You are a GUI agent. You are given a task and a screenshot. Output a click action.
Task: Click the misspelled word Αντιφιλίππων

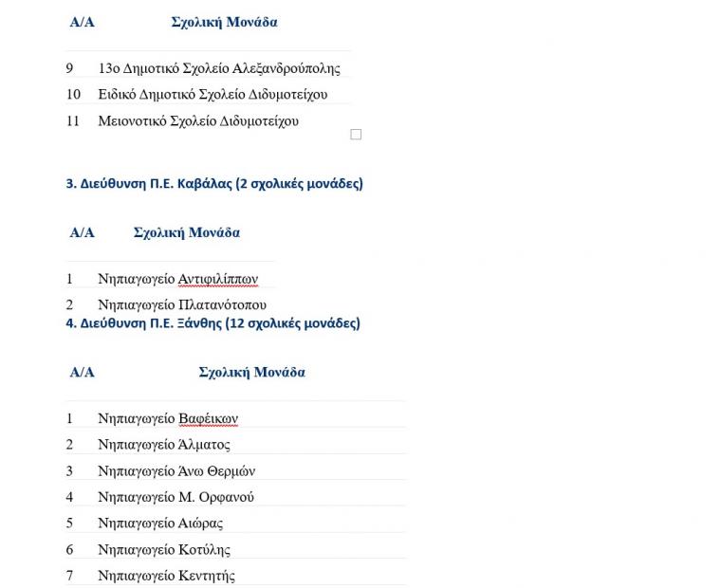(218, 279)
